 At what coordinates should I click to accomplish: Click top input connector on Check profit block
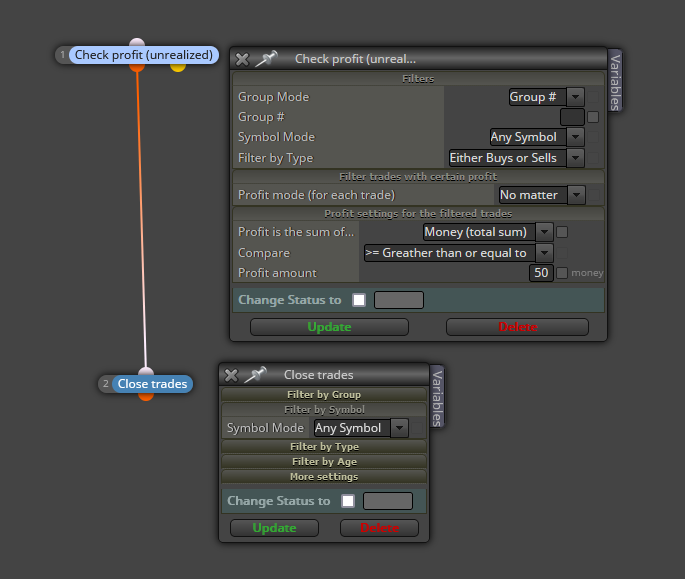[137, 42]
